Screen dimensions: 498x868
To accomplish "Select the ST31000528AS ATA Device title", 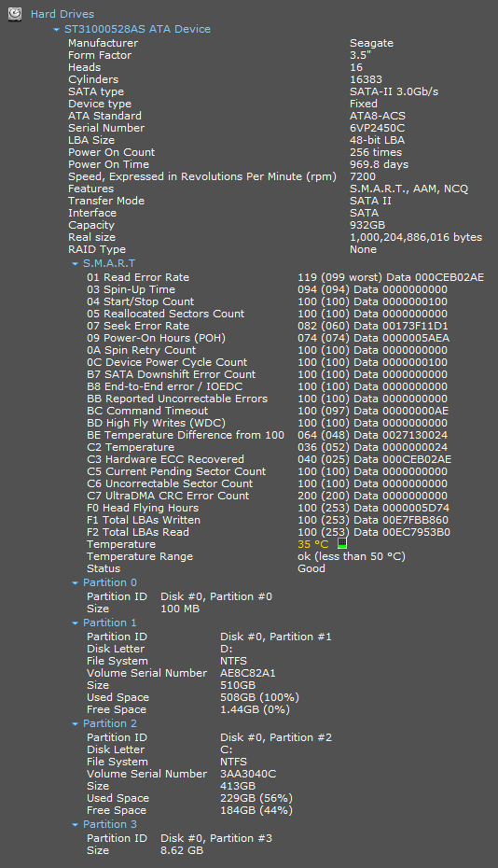I will coord(137,29).
